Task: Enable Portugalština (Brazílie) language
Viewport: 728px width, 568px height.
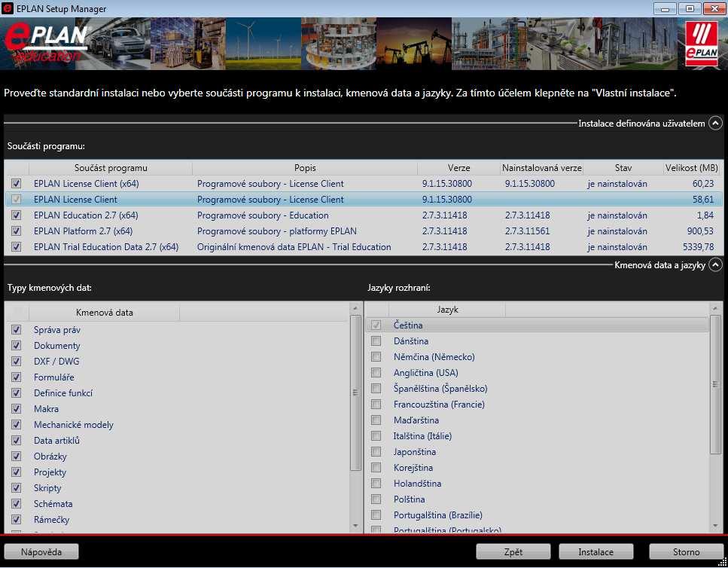Action: [376, 515]
